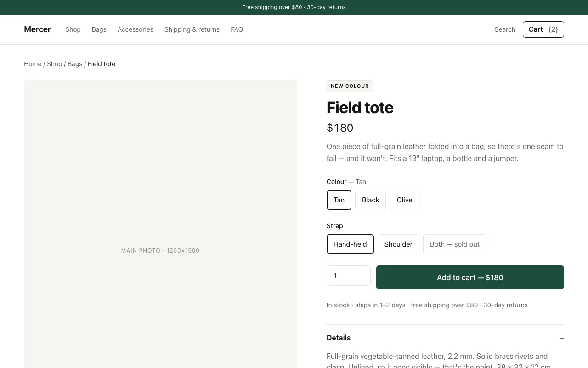This screenshot has width=588, height=368.
Task: Click the free shipping announcement banner
Action: (x=294, y=7)
